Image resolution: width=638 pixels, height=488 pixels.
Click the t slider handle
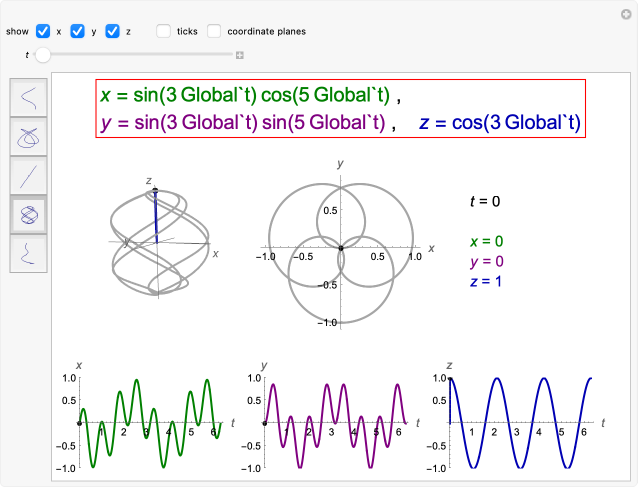pos(42,55)
